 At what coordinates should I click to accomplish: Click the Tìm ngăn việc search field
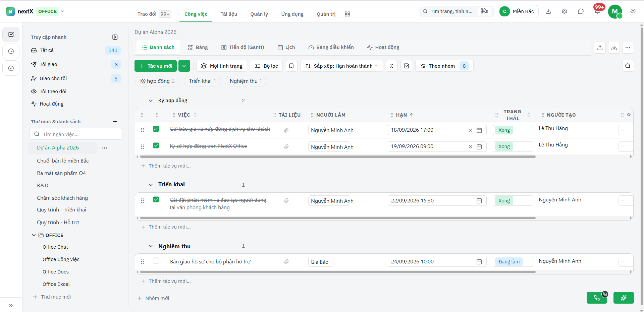point(76,134)
